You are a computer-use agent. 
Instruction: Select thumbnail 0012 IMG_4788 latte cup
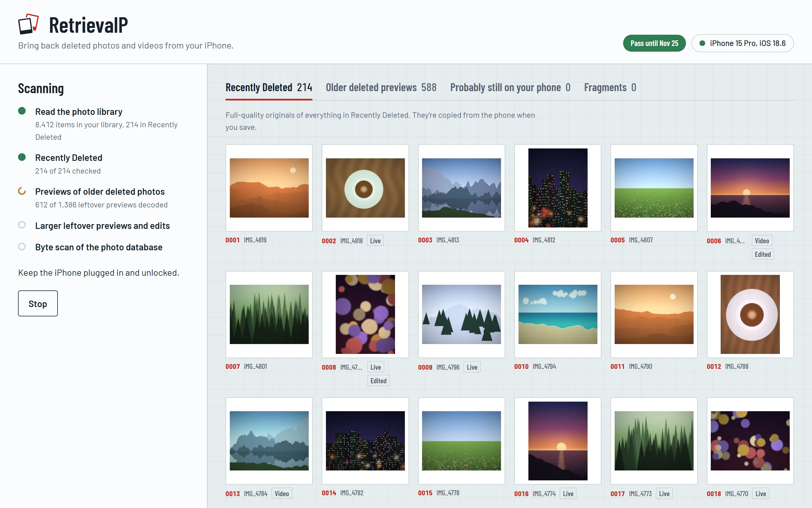(x=750, y=314)
